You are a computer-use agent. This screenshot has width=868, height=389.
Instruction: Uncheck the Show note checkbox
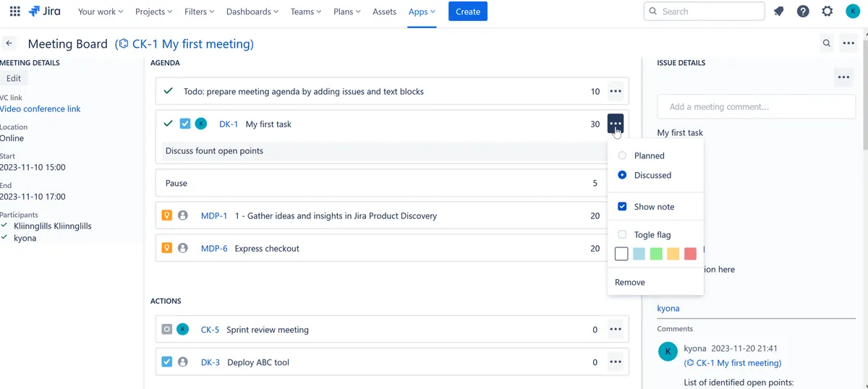(622, 207)
